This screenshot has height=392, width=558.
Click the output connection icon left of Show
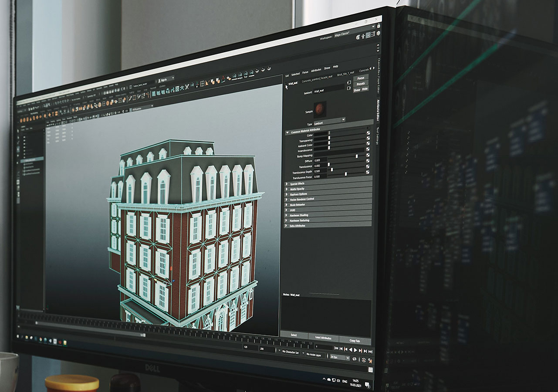[x=349, y=88]
